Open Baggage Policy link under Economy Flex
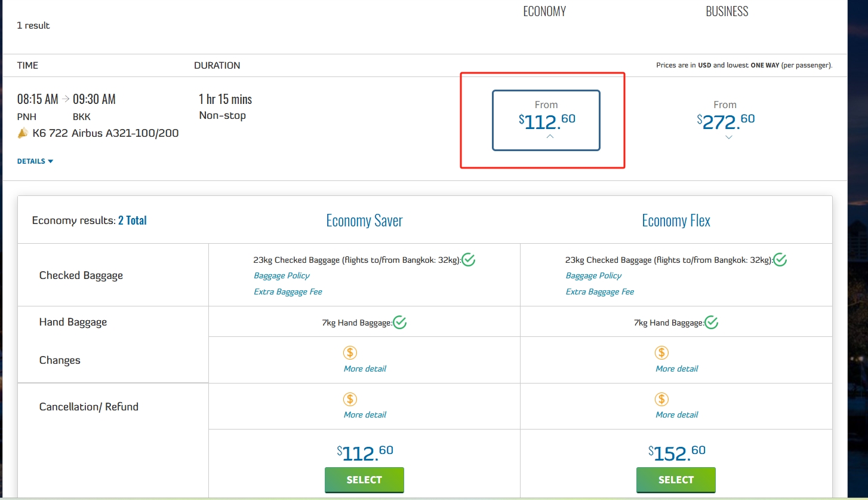The image size is (868, 500). pos(593,275)
